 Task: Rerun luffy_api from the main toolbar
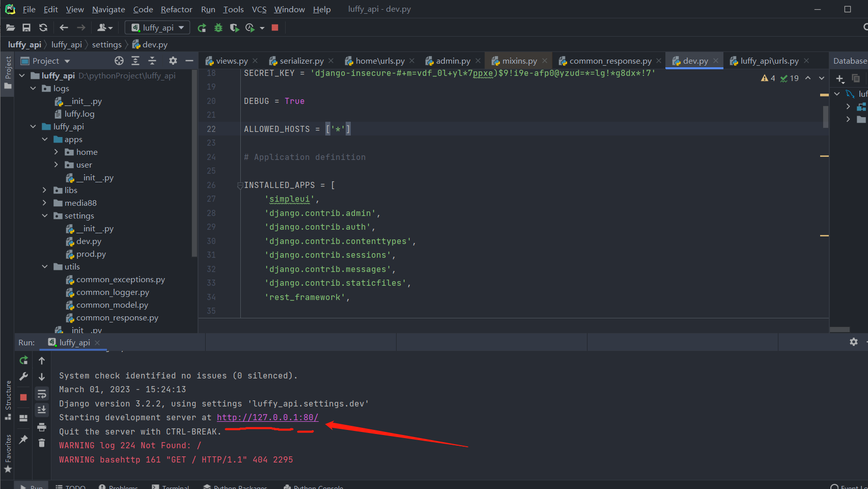click(202, 28)
